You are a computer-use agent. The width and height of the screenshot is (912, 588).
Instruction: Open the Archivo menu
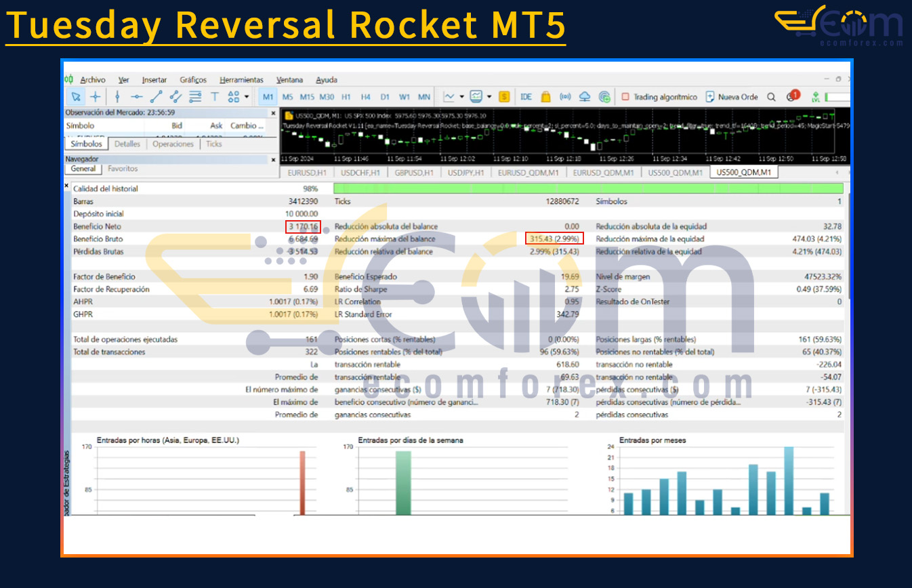pyautogui.click(x=93, y=79)
